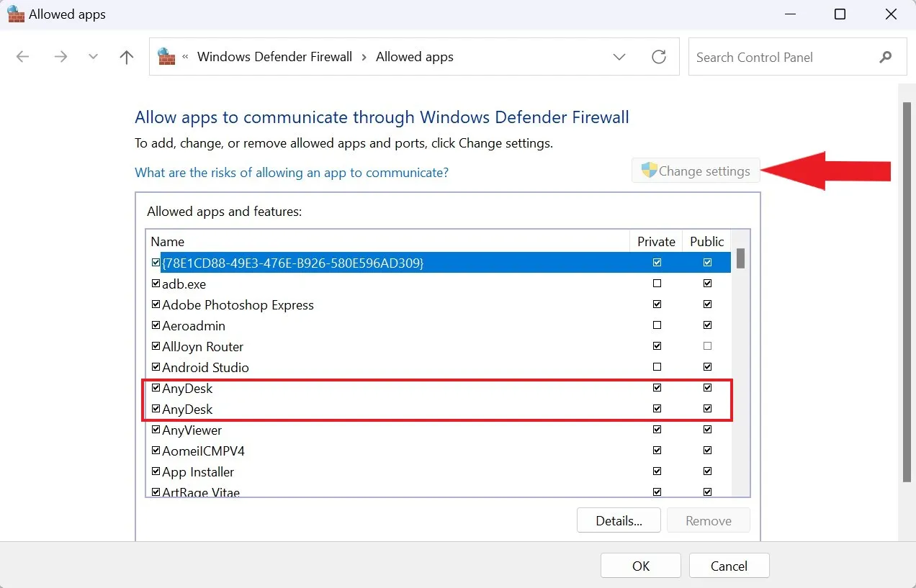Image resolution: width=916 pixels, height=588 pixels.
Task: Click the Details button
Action: point(618,520)
